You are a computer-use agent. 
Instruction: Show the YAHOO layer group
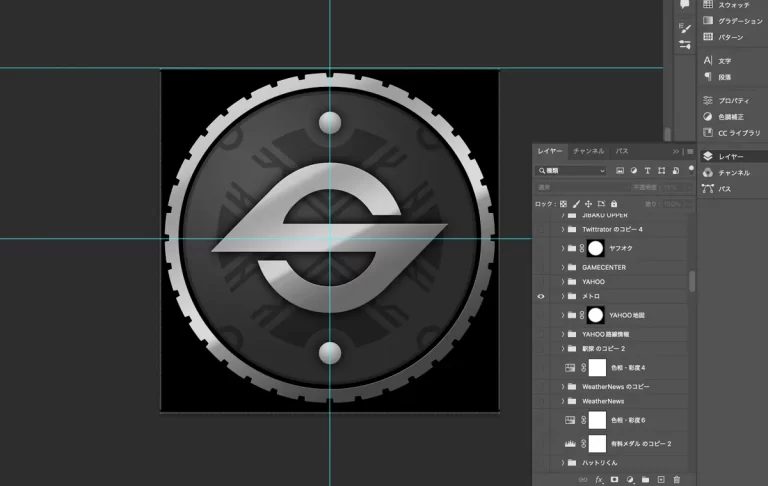(x=541, y=282)
